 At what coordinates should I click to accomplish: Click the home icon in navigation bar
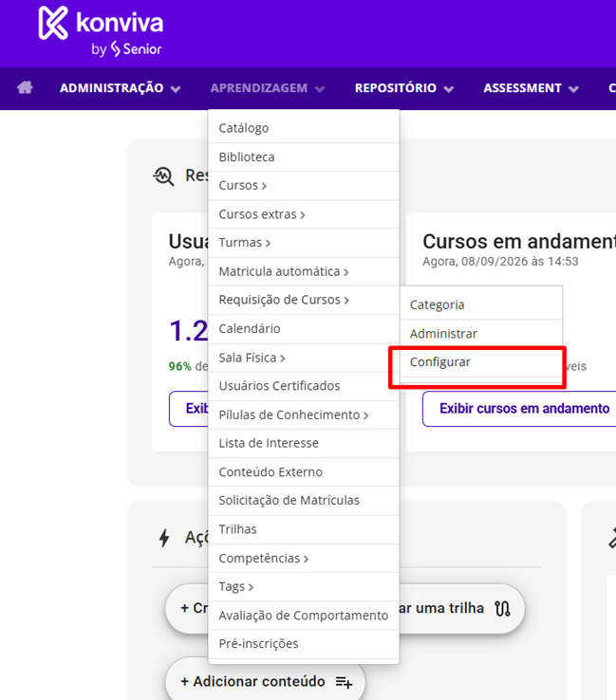(25, 87)
